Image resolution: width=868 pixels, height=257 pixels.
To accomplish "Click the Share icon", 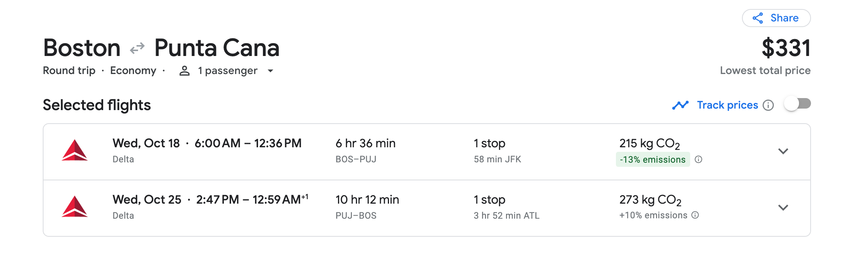I will pyautogui.click(x=758, y=18).
